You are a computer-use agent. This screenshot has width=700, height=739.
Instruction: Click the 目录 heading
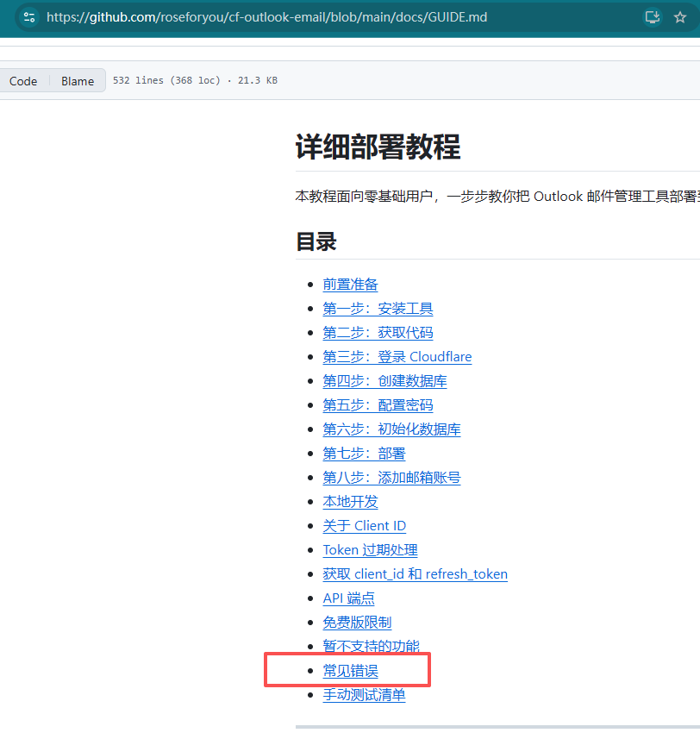[x=316, y=241]
